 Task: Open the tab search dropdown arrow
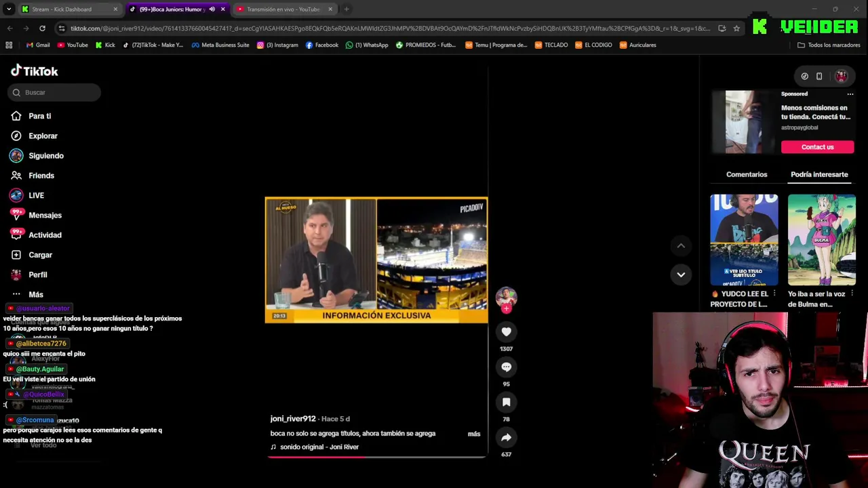9,9
